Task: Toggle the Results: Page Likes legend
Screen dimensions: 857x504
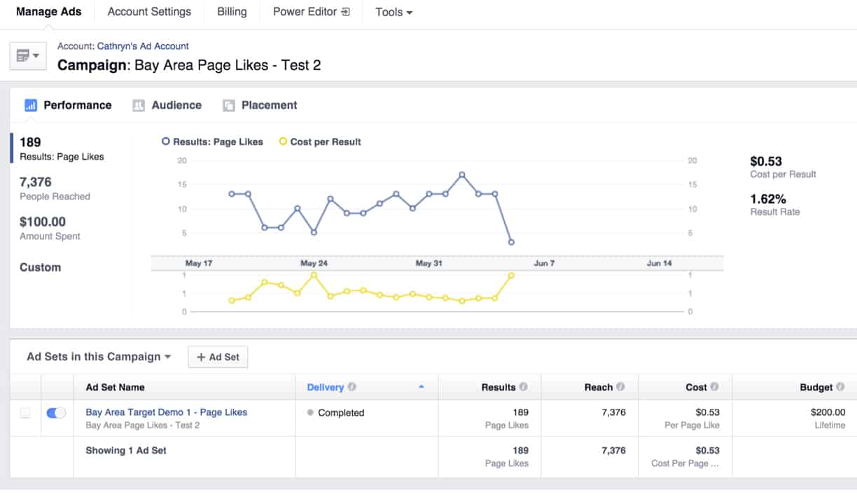Action: pos(212,141)
